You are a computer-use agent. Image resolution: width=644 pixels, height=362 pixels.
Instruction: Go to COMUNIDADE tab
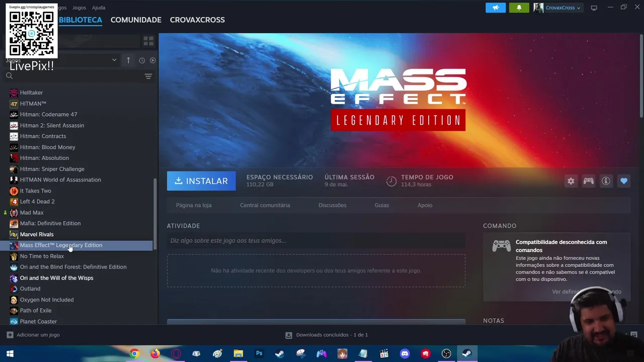[136, 20]
